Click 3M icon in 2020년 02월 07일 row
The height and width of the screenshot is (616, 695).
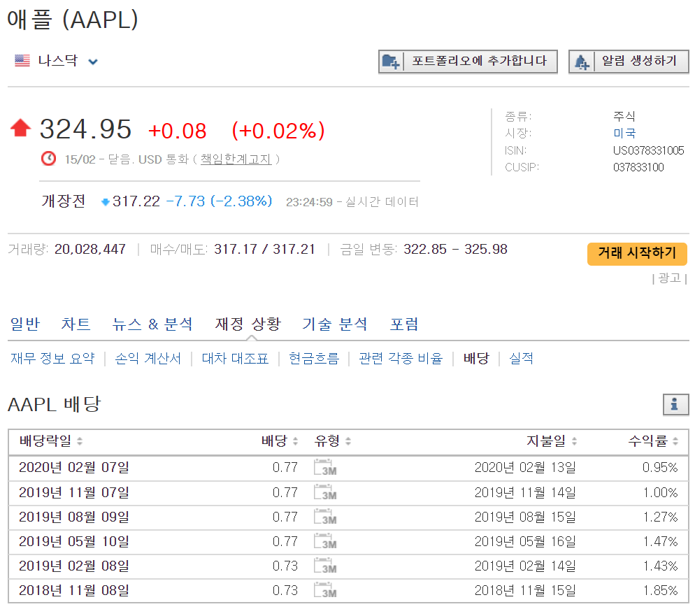tap(325, 468)
